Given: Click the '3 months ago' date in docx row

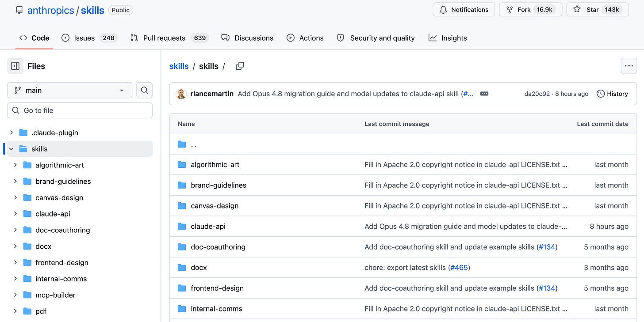Looking at the screenshot, I should click(606, 268).
